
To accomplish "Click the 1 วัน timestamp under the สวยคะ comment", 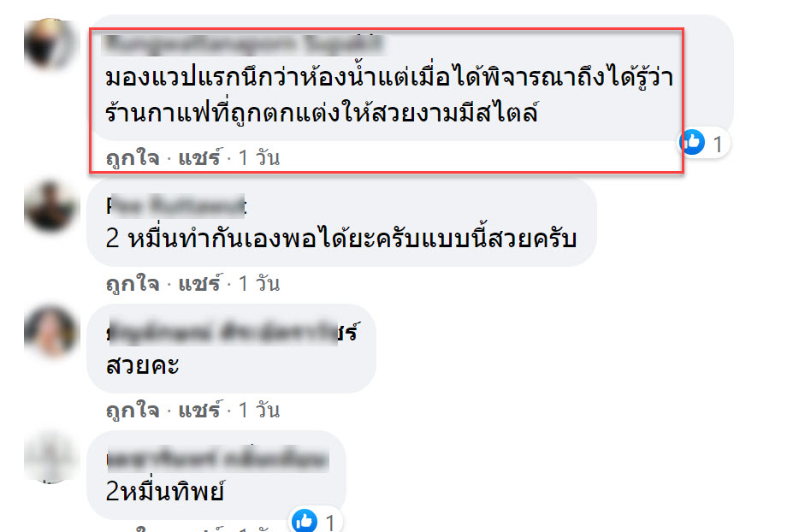I will (x=259, y=411).
